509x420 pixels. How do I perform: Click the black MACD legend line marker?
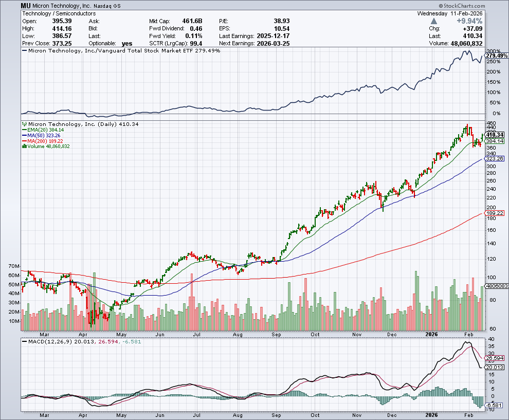click(24, 341)
